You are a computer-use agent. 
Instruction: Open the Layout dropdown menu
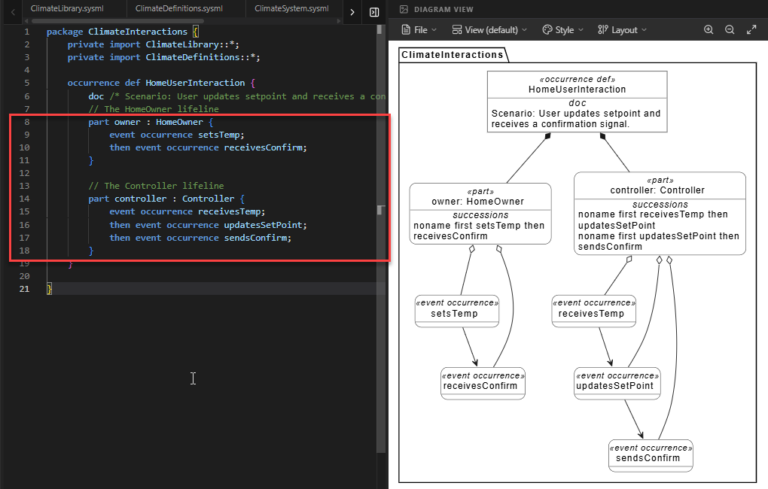(622, 30)
